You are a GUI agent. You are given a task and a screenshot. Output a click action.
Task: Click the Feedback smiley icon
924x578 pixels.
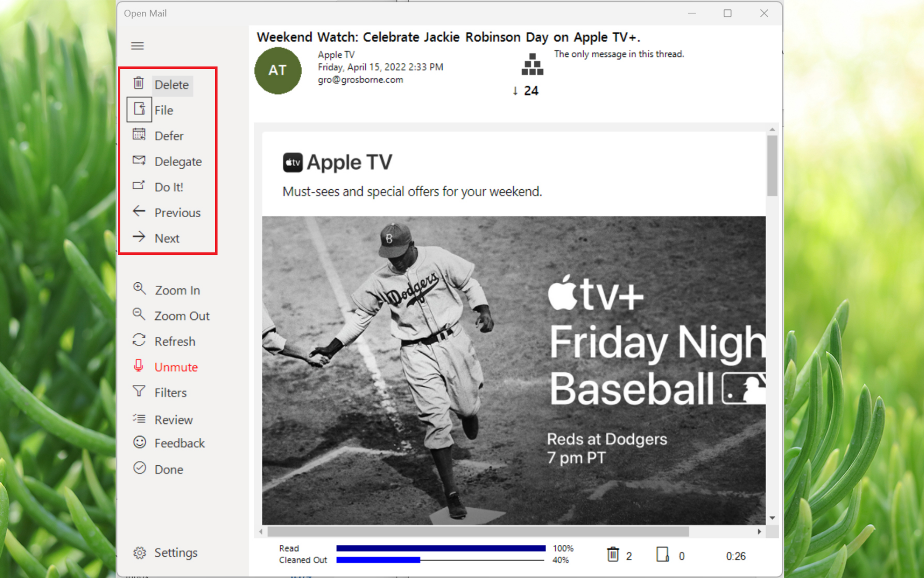(140, 442)
